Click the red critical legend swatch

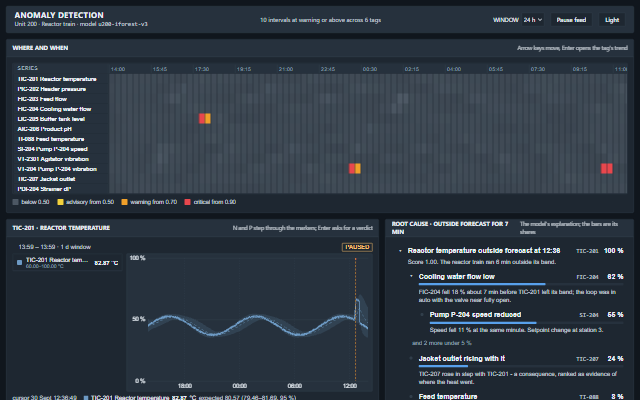point(187,202)
